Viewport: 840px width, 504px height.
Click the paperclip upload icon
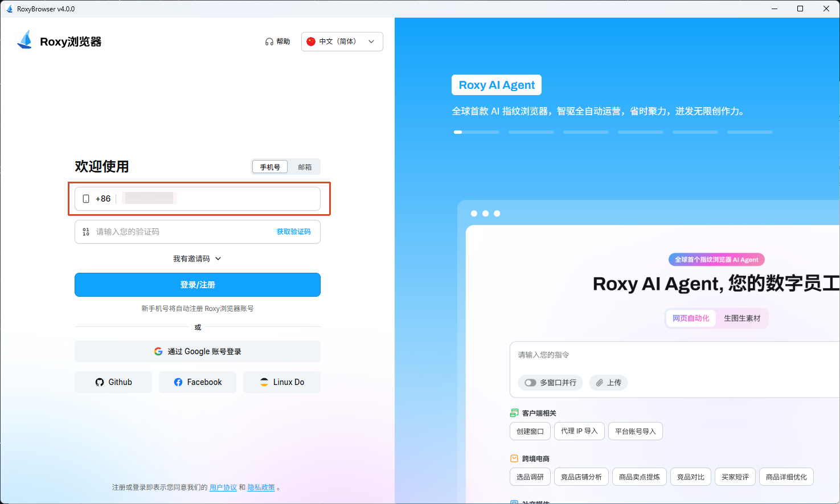coord(600,383)
